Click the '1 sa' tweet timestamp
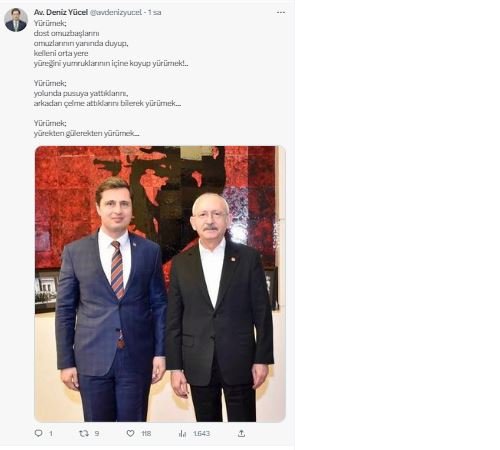500x450 pixels. point(155,13)
